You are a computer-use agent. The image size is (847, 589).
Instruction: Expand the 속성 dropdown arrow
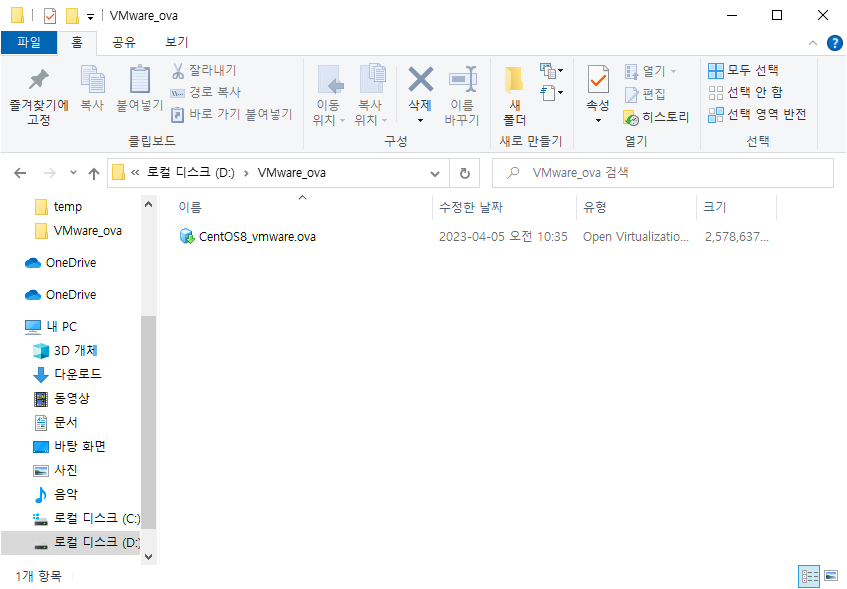tap(598, 121)
